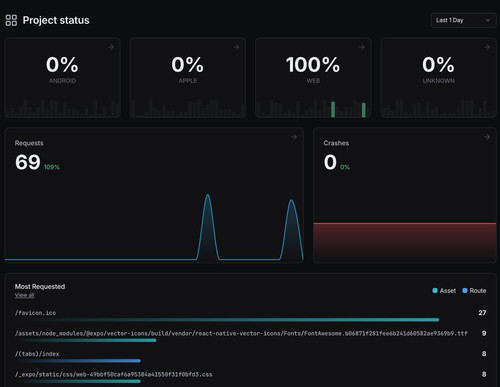500x387 pixels.
Task: Click the /(tabs)/index blue route bar
Action: pos(78,361)
